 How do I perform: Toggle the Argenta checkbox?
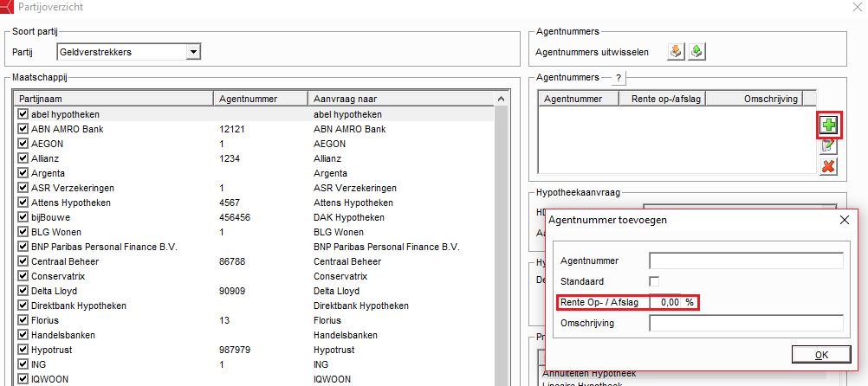[x=23, y=173]
